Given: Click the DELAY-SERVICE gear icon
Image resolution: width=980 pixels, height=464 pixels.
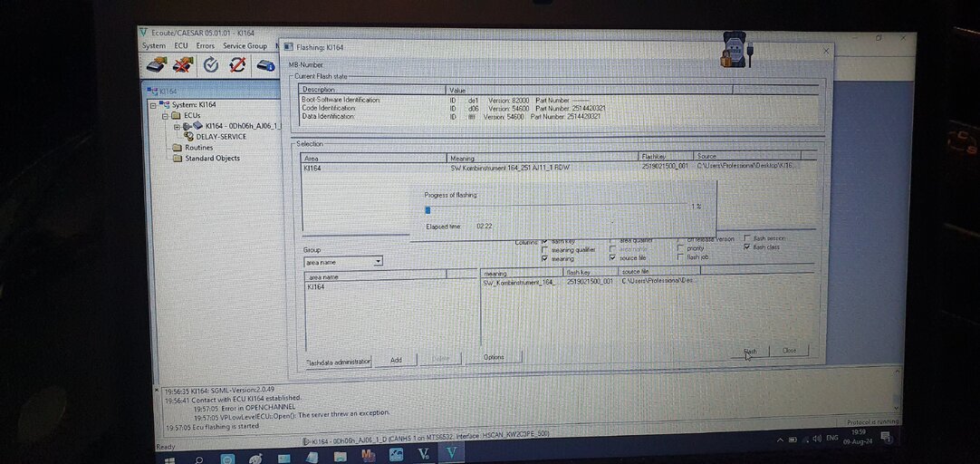Looking at the screenshot, I should click(x=188, y=136).
